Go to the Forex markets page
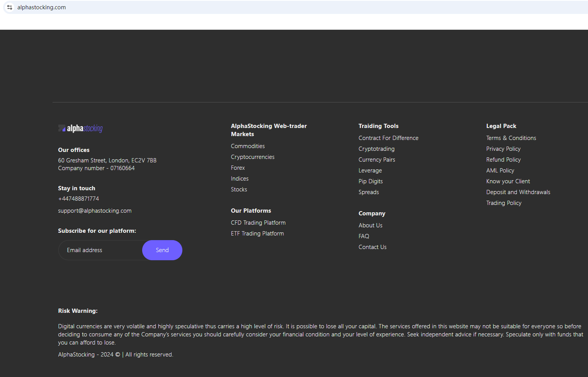 click(x=238, y=168)
